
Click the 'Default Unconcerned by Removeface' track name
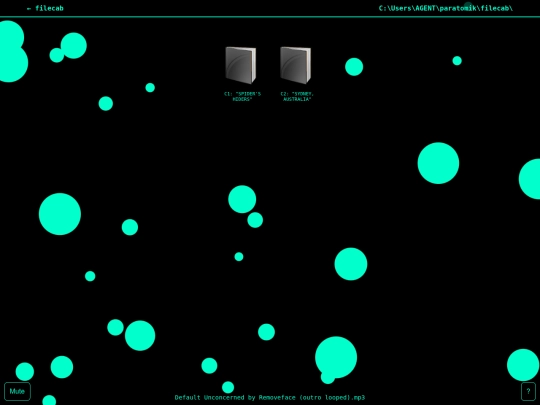(x=270, y=397)
